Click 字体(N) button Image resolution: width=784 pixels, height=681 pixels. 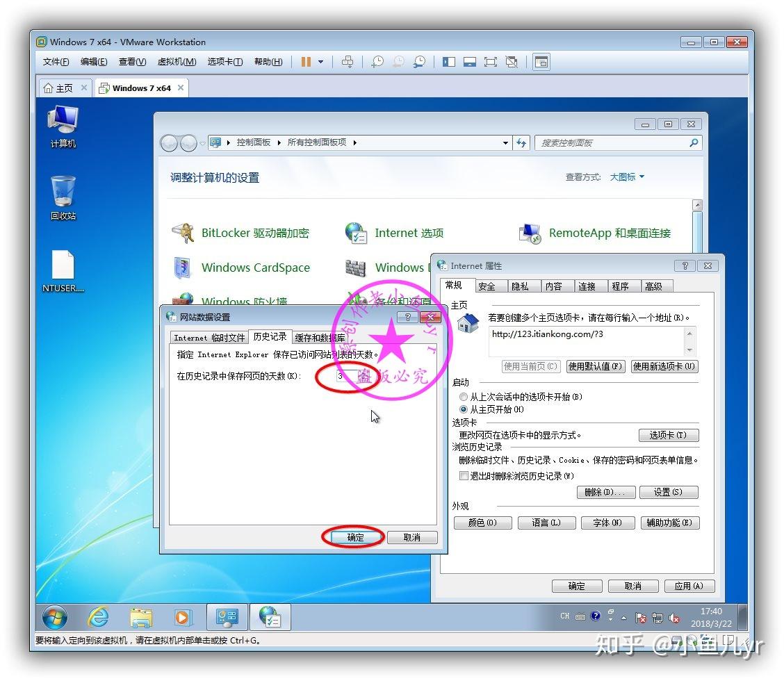pyautogui.click(x=607, y=523)
